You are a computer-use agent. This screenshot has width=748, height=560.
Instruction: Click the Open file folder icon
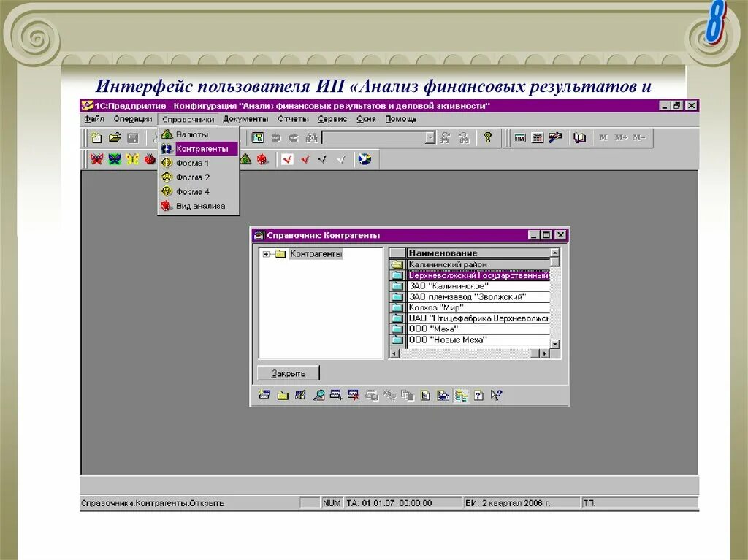[115, 138]
